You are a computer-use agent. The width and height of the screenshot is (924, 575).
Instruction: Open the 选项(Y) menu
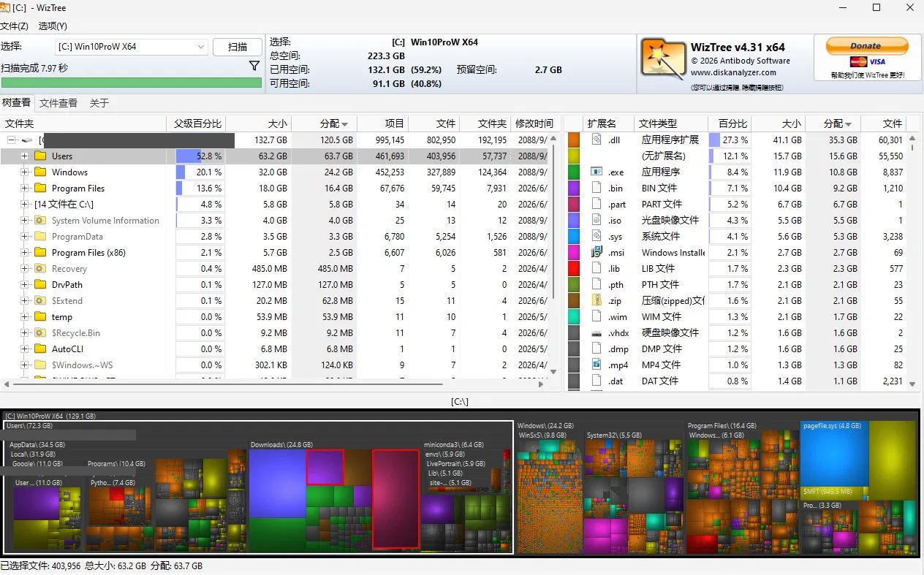(x=53, y=26)
